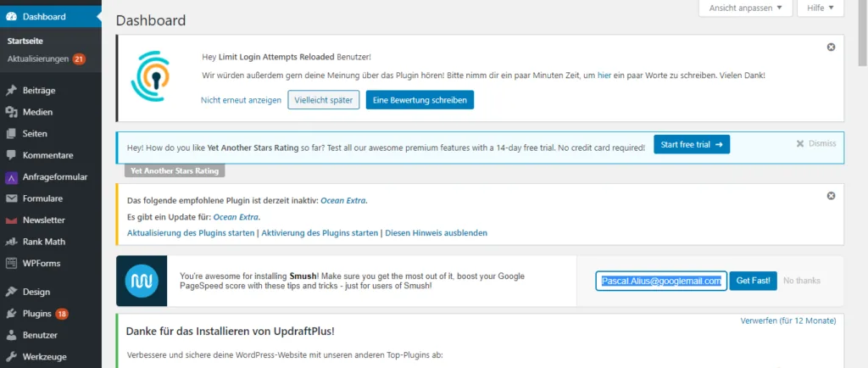Click the WPForms table icon
Image resolution: width=868 pixels, height=368 pixels.
coord(11,264)
